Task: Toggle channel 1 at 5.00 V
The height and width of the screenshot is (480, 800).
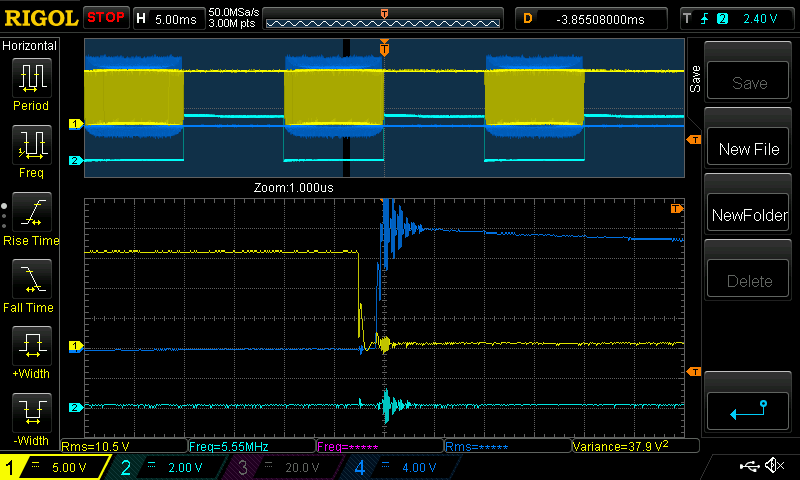Action: (x=55, y=467)
